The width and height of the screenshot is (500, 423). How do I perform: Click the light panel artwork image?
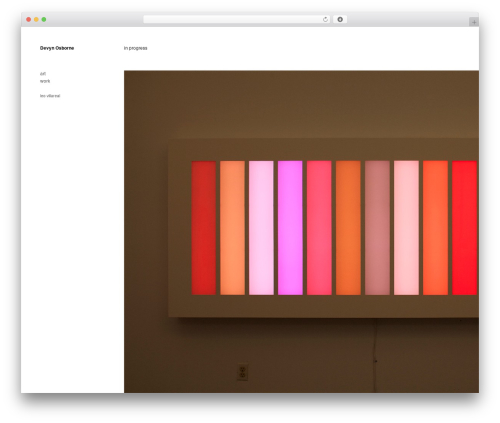301,231
